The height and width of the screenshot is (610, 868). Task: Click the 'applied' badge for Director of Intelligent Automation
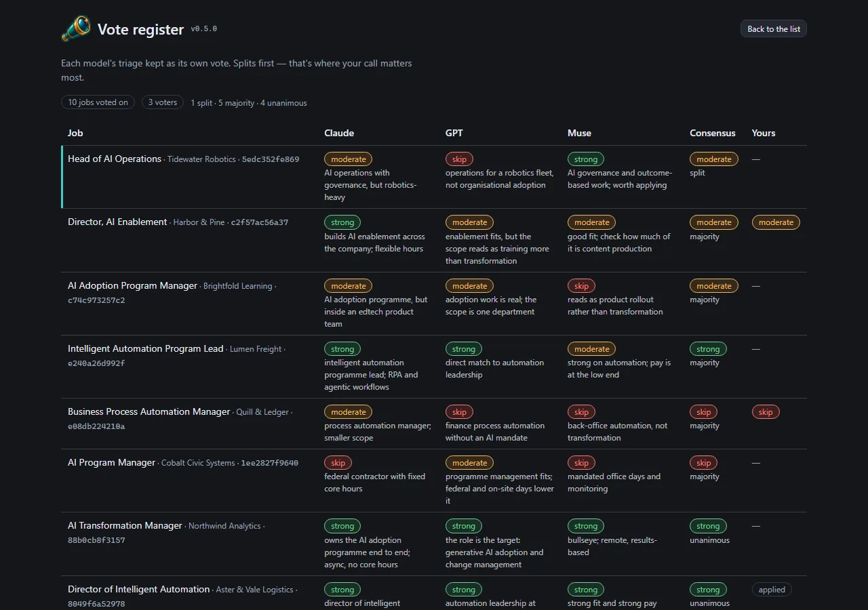click(772, 590)
